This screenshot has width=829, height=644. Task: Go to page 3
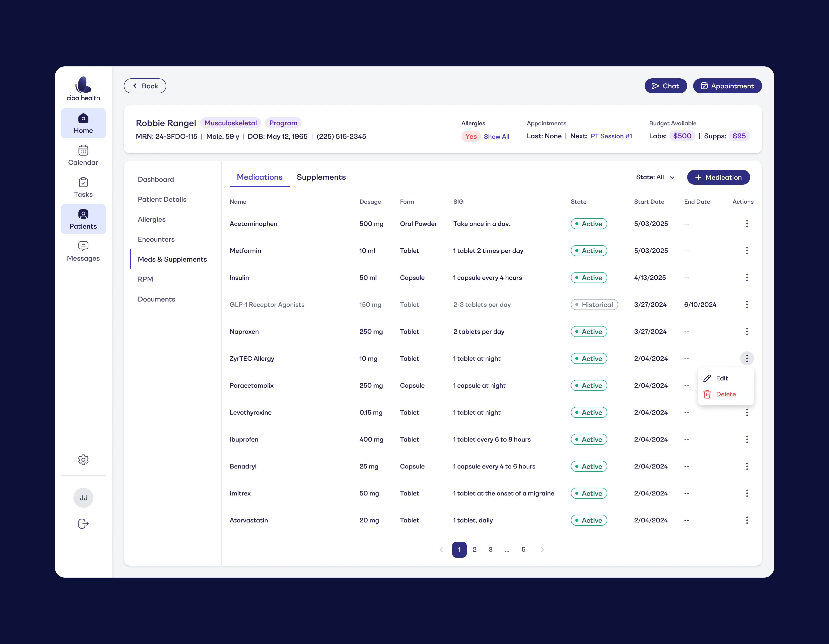490,549
